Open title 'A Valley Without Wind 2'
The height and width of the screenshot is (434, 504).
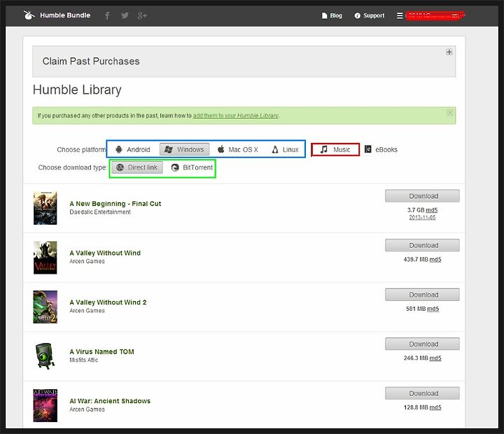[108, 302]
